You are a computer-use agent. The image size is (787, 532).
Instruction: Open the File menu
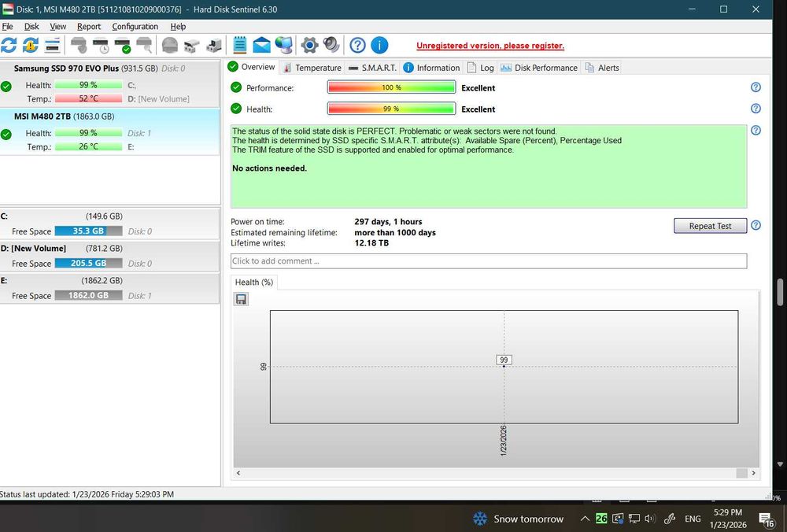tap(8, 27)
